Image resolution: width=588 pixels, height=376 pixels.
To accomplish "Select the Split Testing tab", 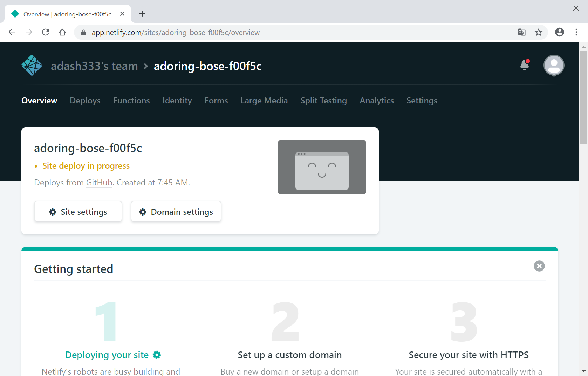I will tap(323, 101).
